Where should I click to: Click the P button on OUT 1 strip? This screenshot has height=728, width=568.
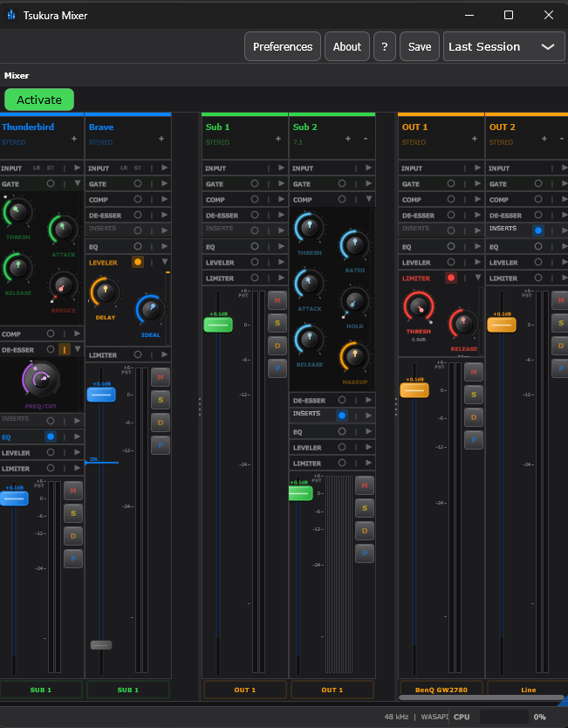(x=473, y=440)
